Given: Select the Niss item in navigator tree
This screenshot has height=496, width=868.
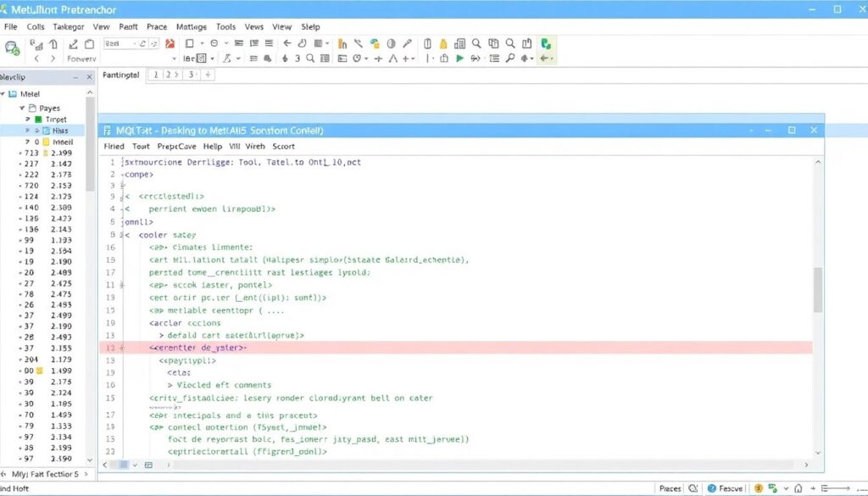Looking at the screenshot, I should point(59,131).
